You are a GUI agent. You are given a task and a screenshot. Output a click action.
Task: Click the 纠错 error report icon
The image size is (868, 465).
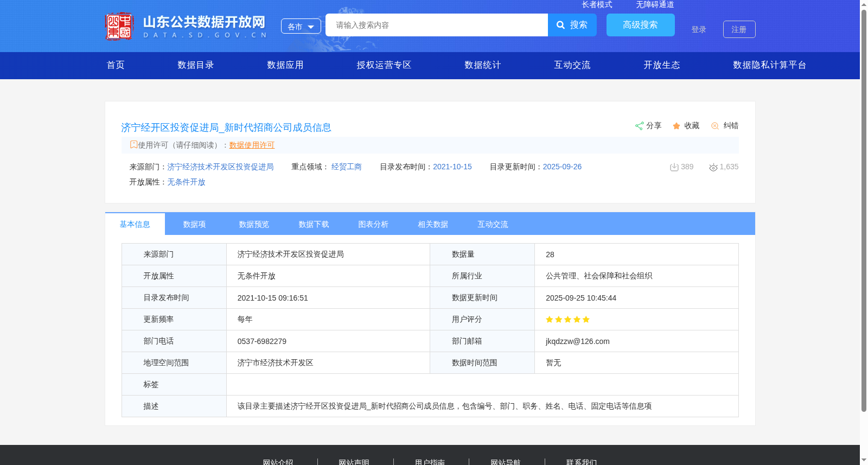pos(715,126)
